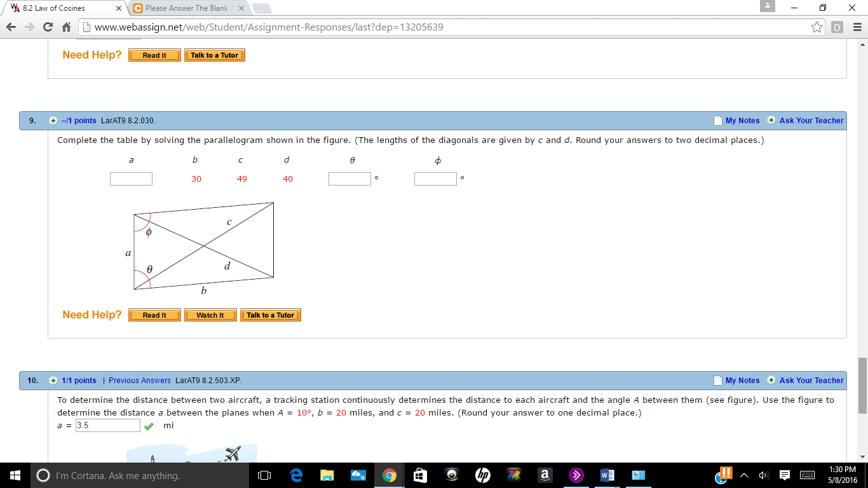Click Ask Your Teacher for question 10
The image size is (868, 488).
point(811,381)
